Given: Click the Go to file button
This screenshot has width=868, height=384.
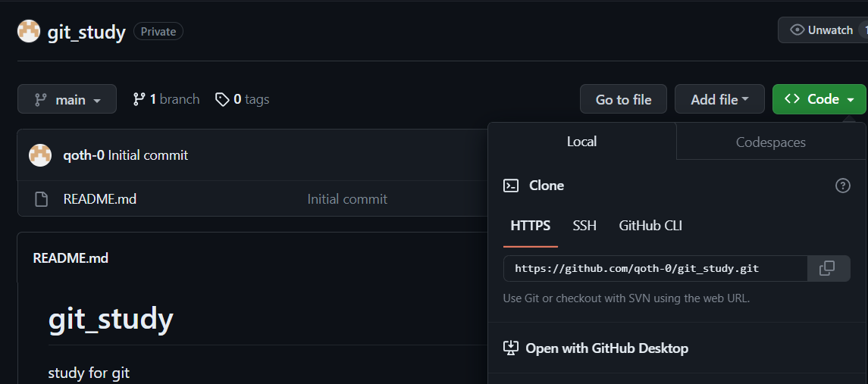Looking at the screenshot, I should click(x=623, y=99).
